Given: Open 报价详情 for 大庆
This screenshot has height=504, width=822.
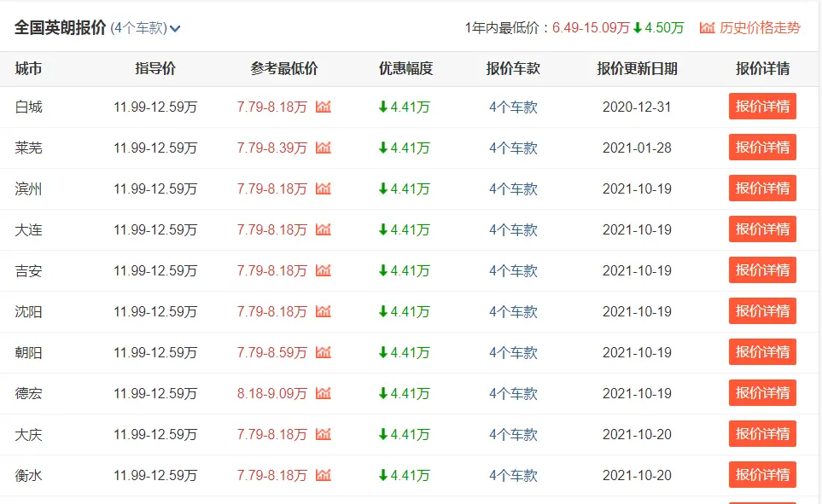Looking at the screenshot, I should (762, 434).
